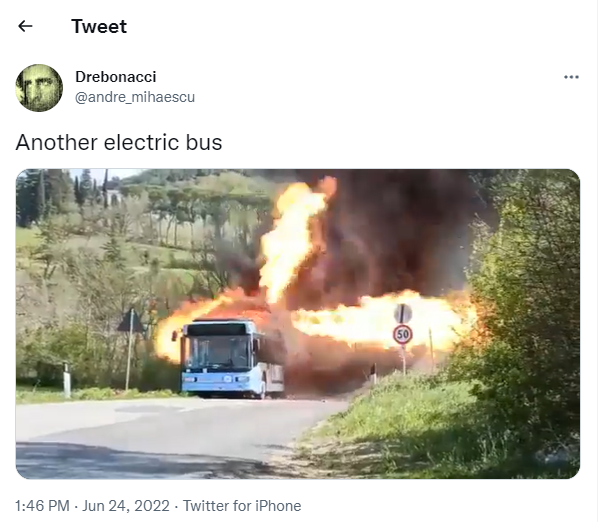Click the white roadside marker post in video

click(67, 380)
